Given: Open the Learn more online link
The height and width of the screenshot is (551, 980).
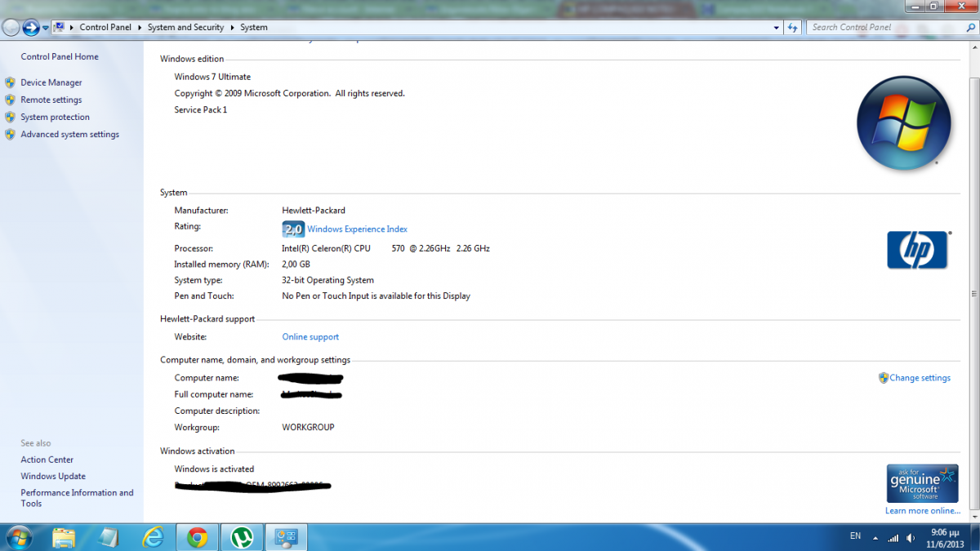Looking at the screenshot, I should point(922,511).
